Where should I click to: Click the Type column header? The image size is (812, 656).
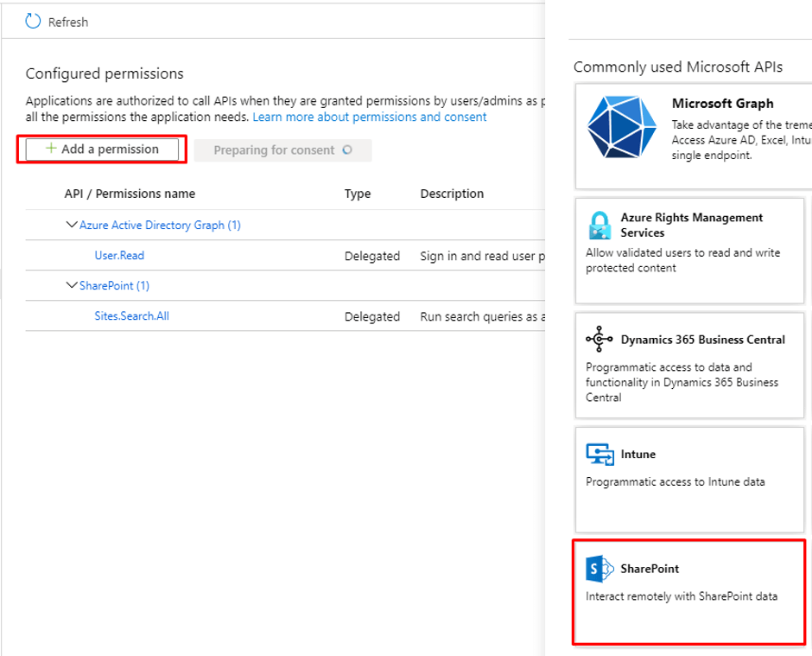(x=358, y=194)
